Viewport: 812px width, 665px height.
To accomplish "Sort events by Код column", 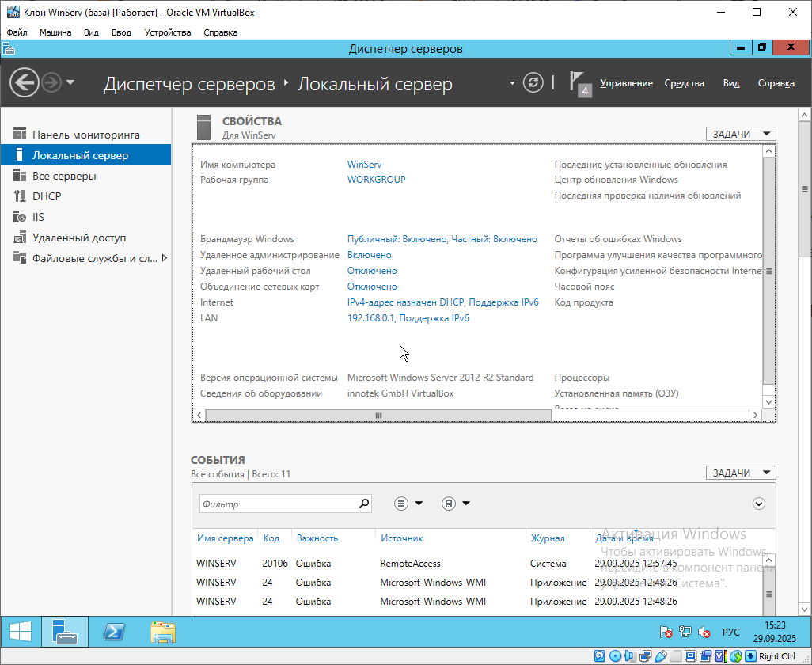I will pyautogui.click(x=271, y=538).
